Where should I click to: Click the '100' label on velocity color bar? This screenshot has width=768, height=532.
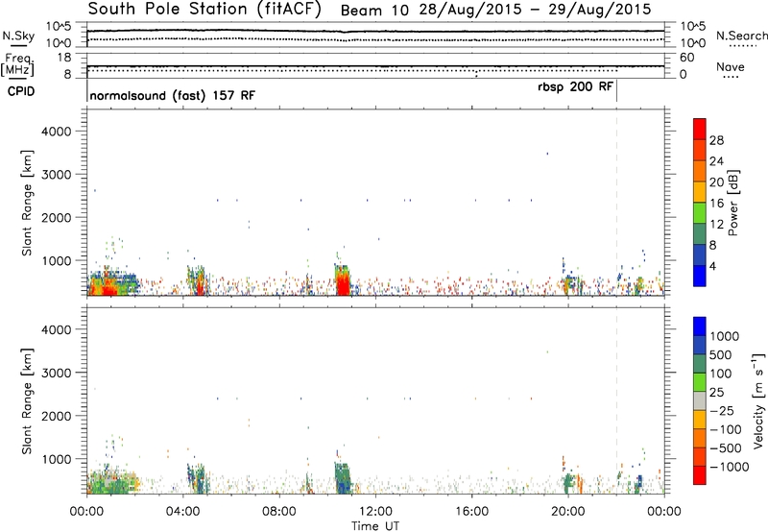[x=720, y=374]
